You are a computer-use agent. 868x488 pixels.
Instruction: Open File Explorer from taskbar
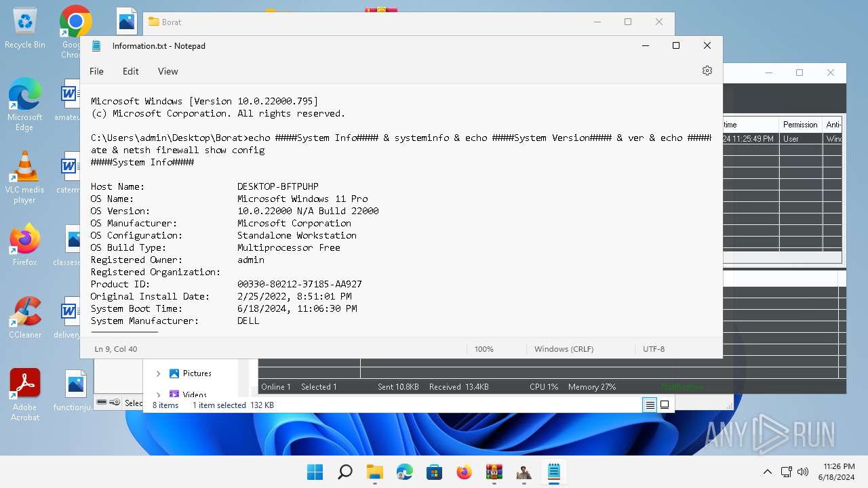coord(374,472)
